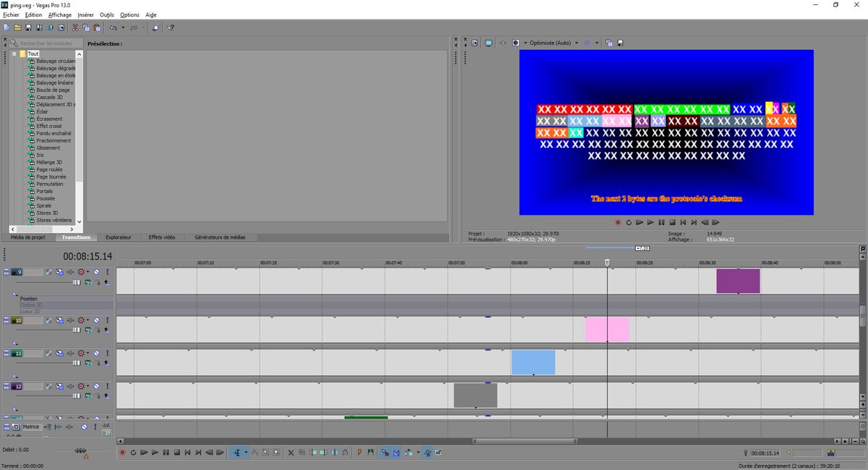Click the Undo icon in toolbar

tap(114, 27)
